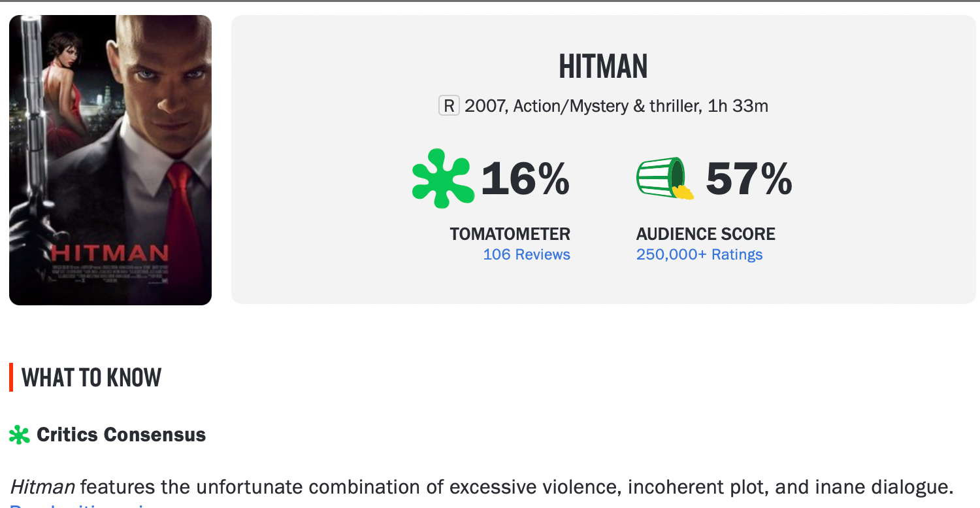Select the WHAT TO KNOW section header
Viewport: 980px width, 508px height.
[x=91, y=377]
